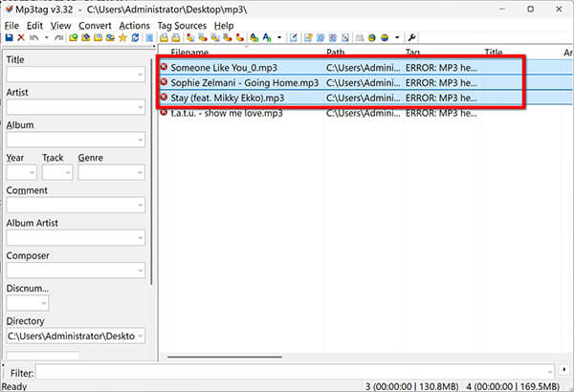Viewport: 574px width, 392px height.
Task: Click the second globe tag source icon
Action: click(385, 37)
